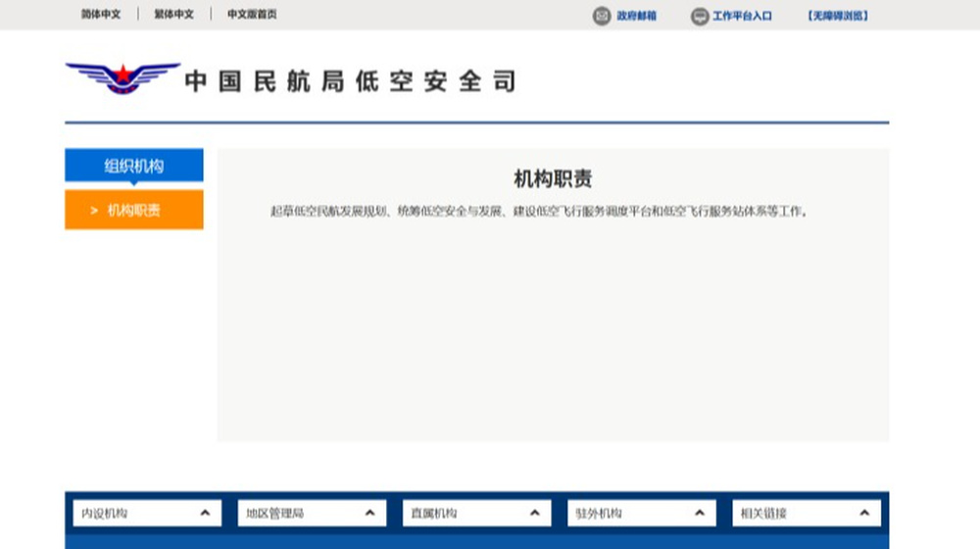
Task: Select the 组织机构 sidebar tab
Action: 133,165
